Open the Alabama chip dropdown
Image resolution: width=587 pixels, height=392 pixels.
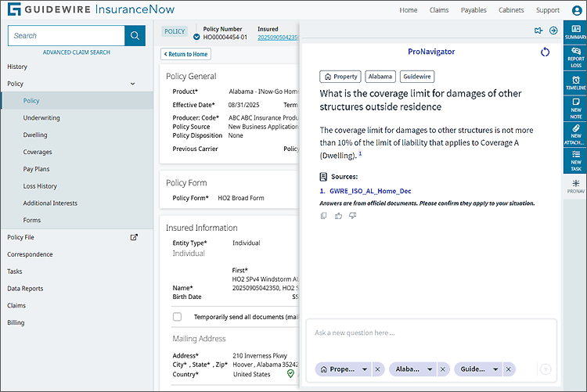[430, 369]
